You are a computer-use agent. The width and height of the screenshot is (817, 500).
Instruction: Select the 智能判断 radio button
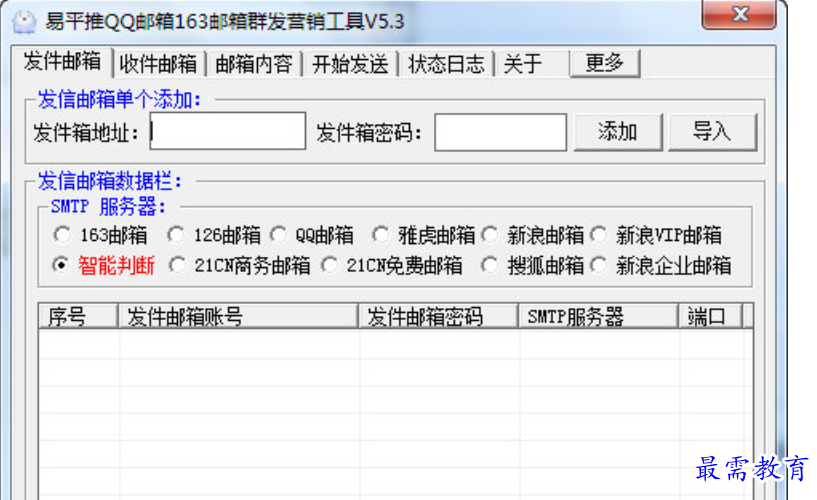61,265
